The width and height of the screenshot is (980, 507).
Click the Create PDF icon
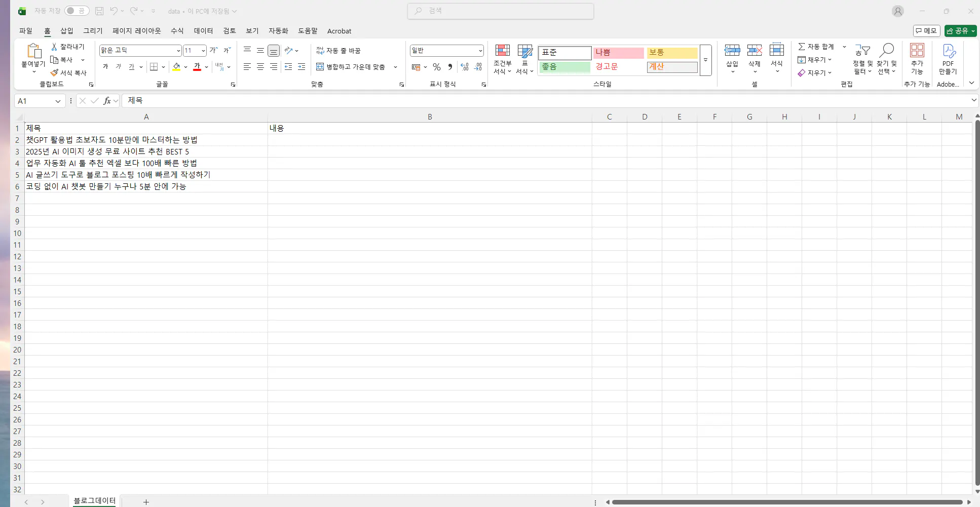pyautogui.click(x=949, y=51)
